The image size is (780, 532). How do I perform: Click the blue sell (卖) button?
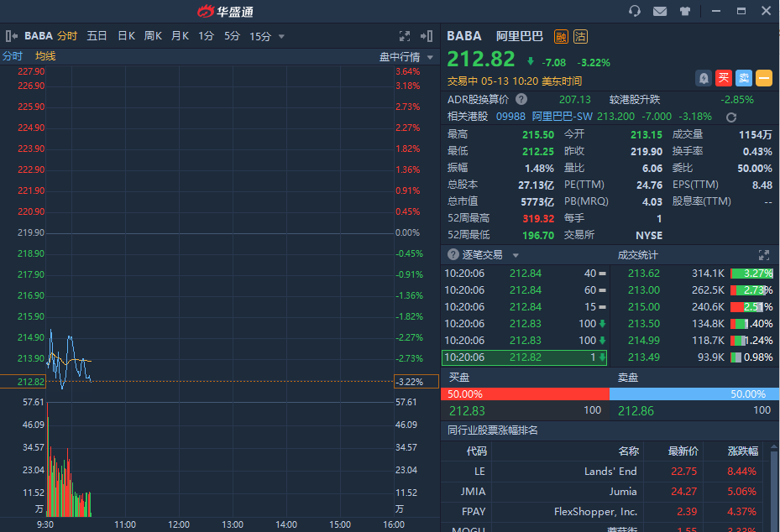(x=744, y=78)
